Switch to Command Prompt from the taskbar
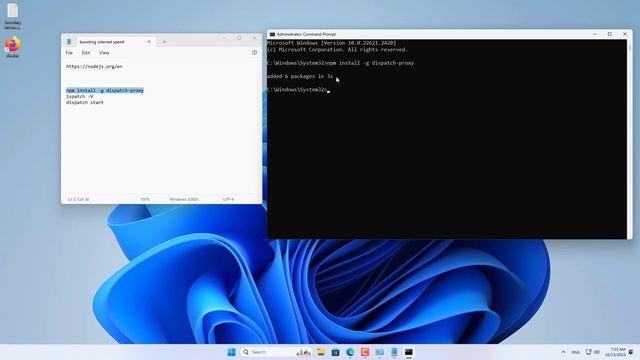The height and width of the screenshot is (360, 640). pyautogui.click(x=409, y=352)
